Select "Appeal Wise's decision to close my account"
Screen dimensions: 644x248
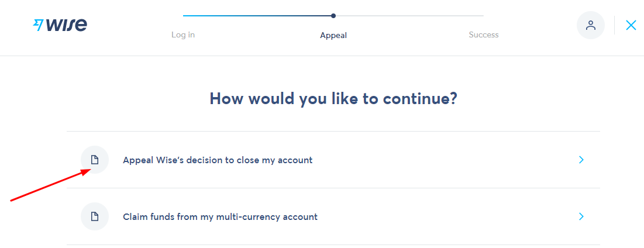point(218,160)
